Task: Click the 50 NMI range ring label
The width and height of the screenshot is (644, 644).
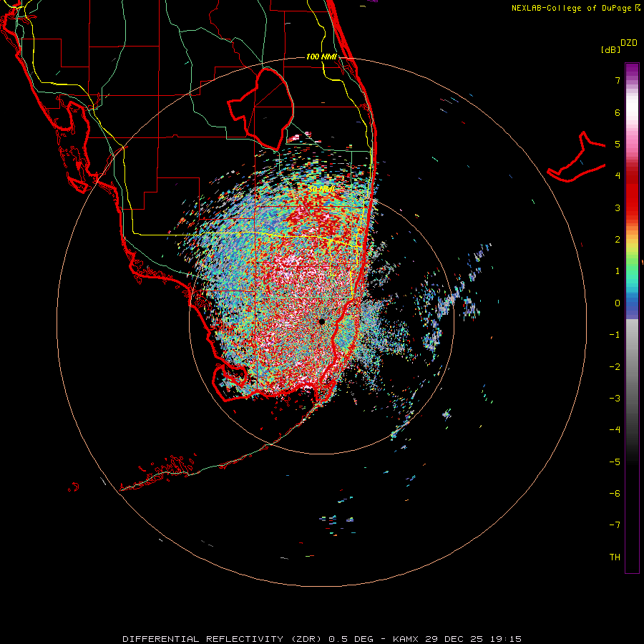Action: (x=321, y=189)
